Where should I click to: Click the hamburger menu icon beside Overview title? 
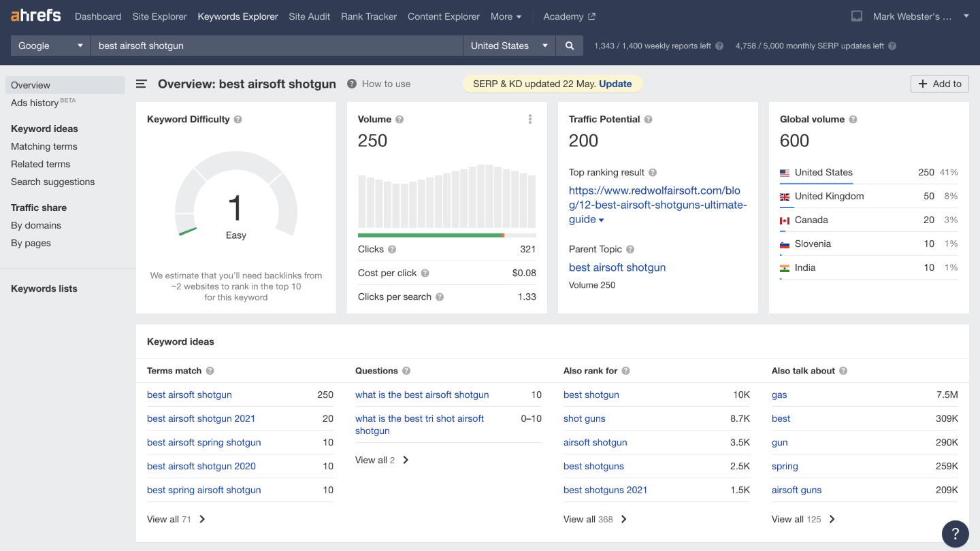pyautogui.click(x=142, y=84)
